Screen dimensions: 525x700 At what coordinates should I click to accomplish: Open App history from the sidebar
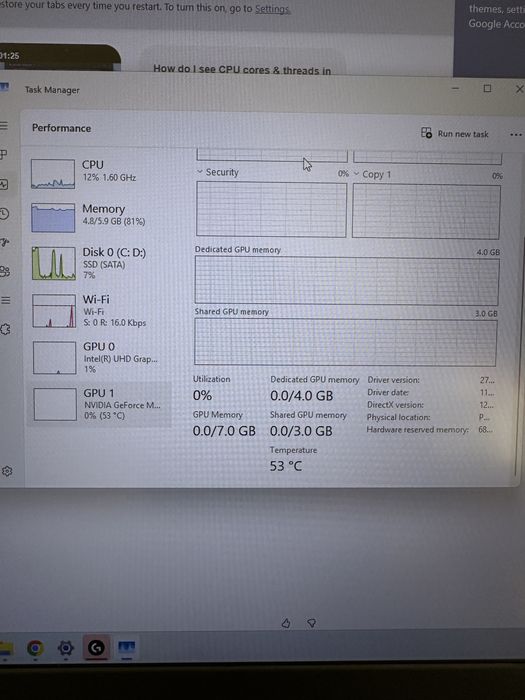4,213
